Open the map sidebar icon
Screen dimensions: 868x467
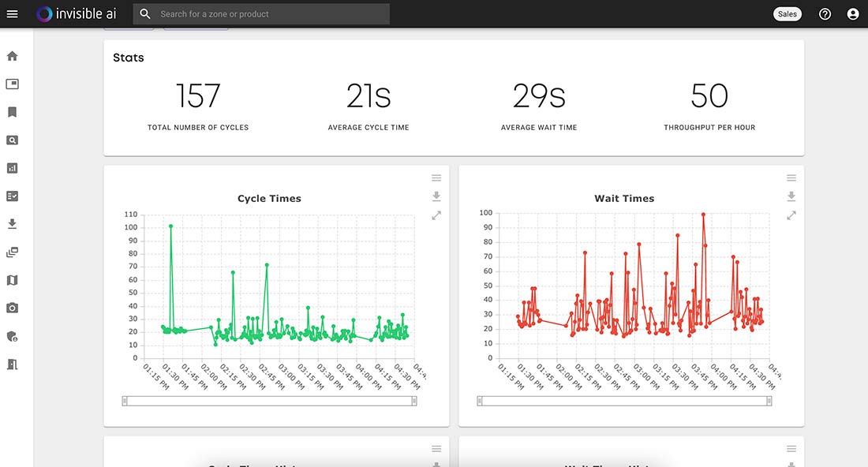point(12,280)
